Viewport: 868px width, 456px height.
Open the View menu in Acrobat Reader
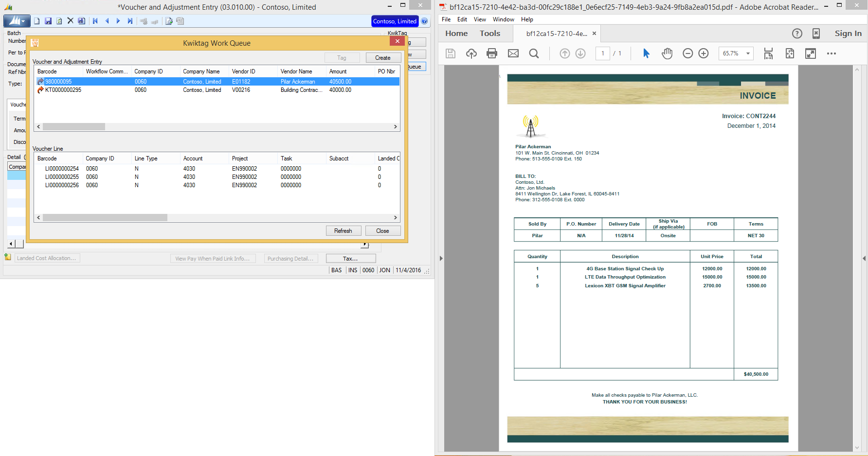480,19
